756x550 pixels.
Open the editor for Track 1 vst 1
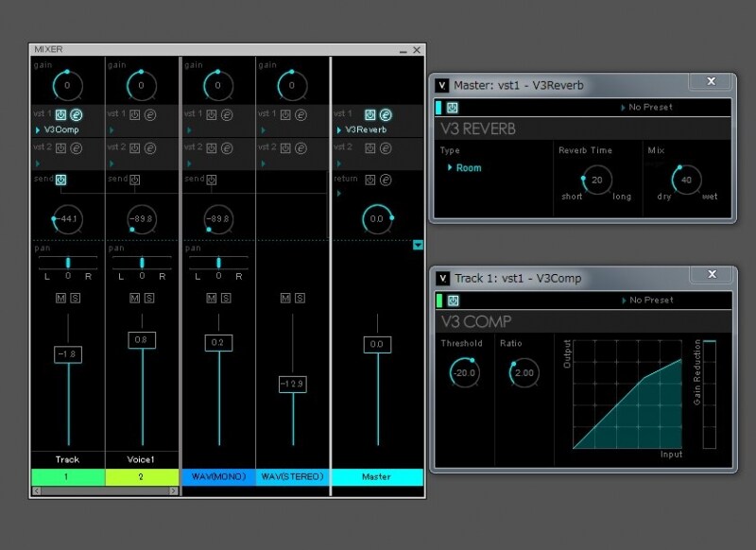tap(77, 114)
